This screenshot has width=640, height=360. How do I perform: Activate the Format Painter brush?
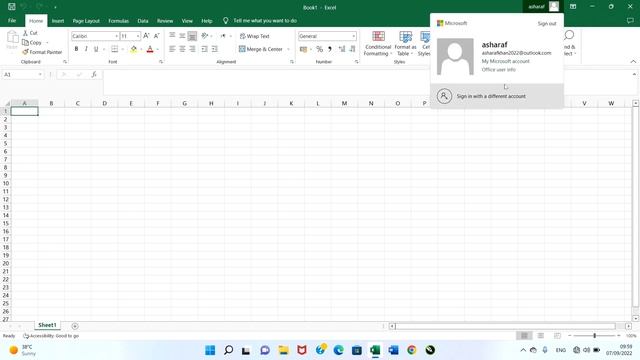(25, 52)
